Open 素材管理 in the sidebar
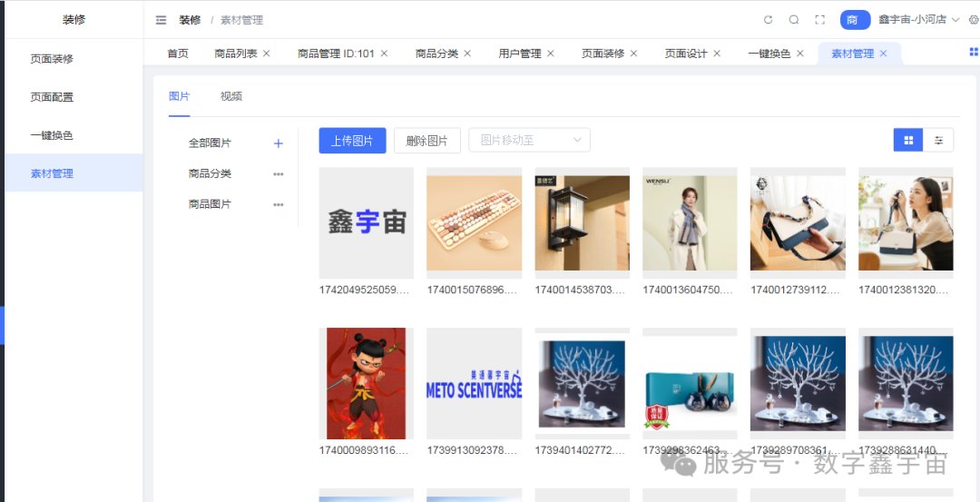This screenshot has width=980, height=502. (x=73, y=173)
